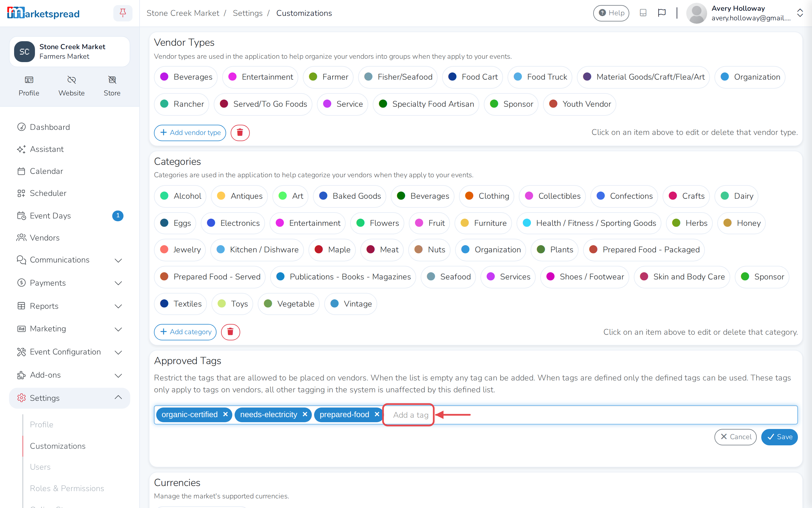
Task: Open Dashboard in the sidebar
Action: (x=70, y=127)
